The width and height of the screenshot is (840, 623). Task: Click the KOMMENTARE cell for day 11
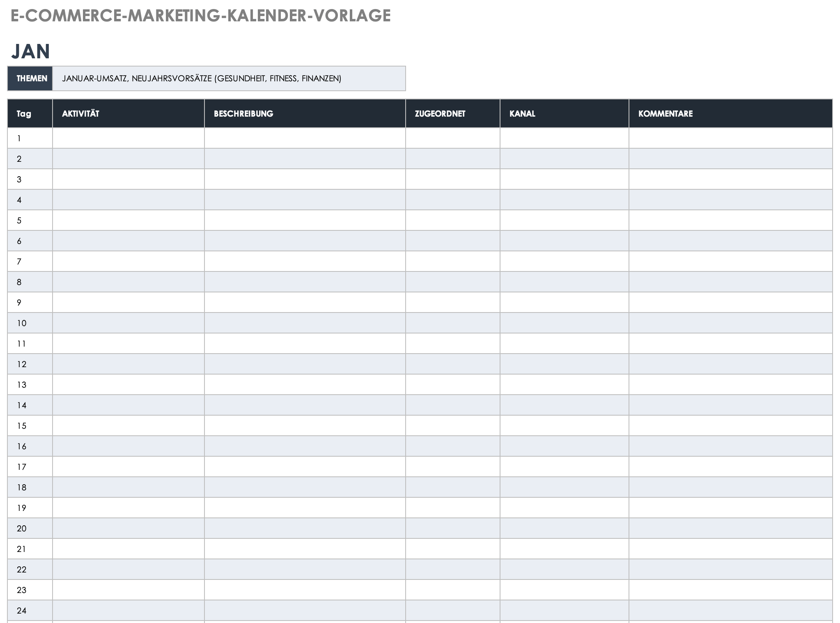click(x=731, y=344)
